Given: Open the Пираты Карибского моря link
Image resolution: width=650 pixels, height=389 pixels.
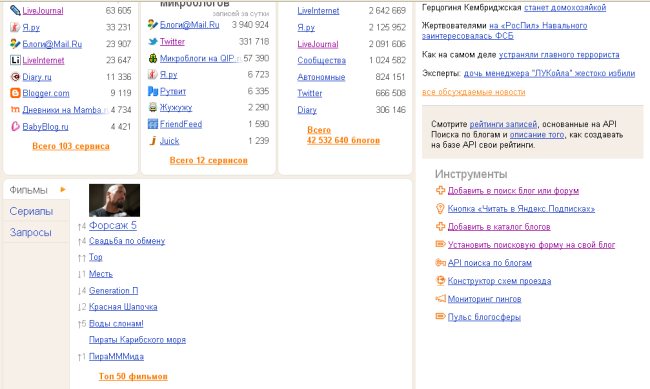Looking at the screenshot, I should click(137, 340).
